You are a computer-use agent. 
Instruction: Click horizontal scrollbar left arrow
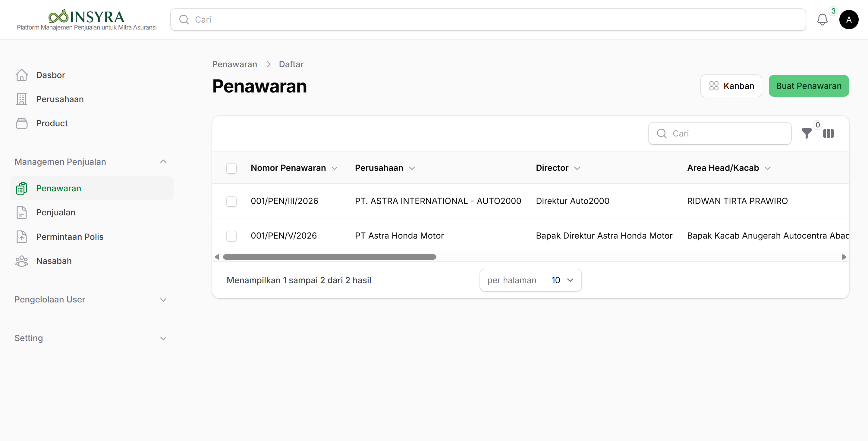[217, 257]
